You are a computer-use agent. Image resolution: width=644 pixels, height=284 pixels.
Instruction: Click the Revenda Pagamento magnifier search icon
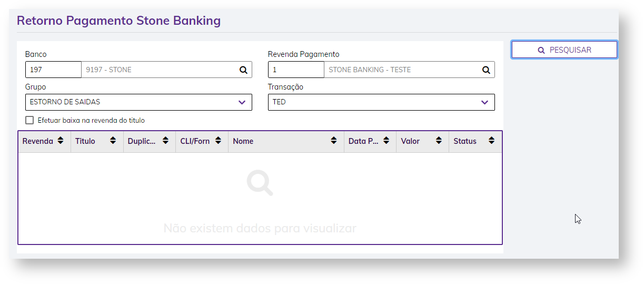(486, 70)
